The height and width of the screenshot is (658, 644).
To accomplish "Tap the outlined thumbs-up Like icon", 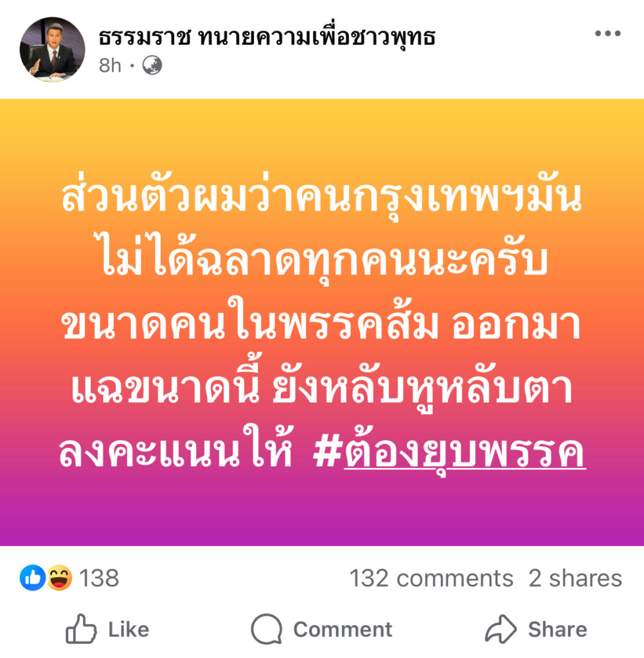I will pyautogui.click(x=81, y=628).
